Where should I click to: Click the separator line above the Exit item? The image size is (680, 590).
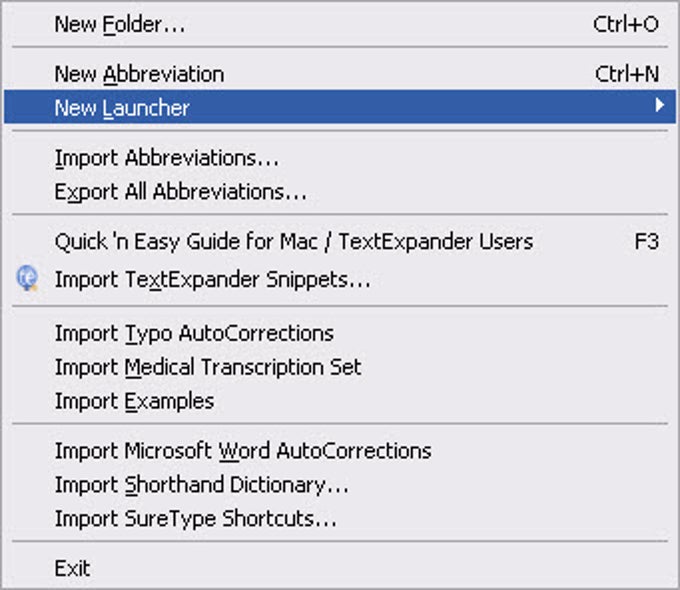pyautogui.click(x=340, y=542)
